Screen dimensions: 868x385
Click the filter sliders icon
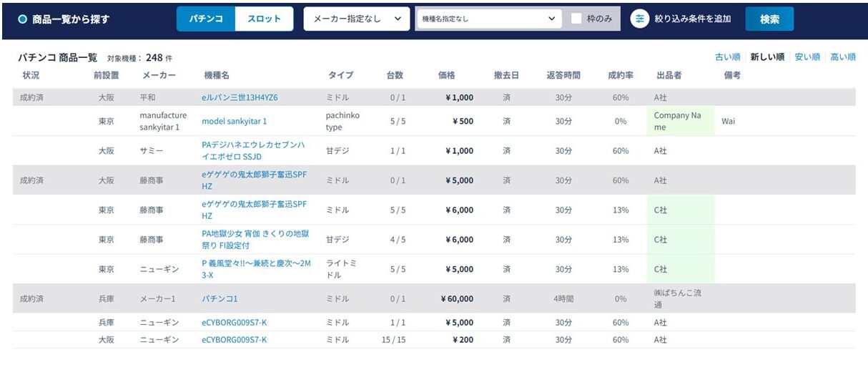pyautogui.click(x=639, y=19)
